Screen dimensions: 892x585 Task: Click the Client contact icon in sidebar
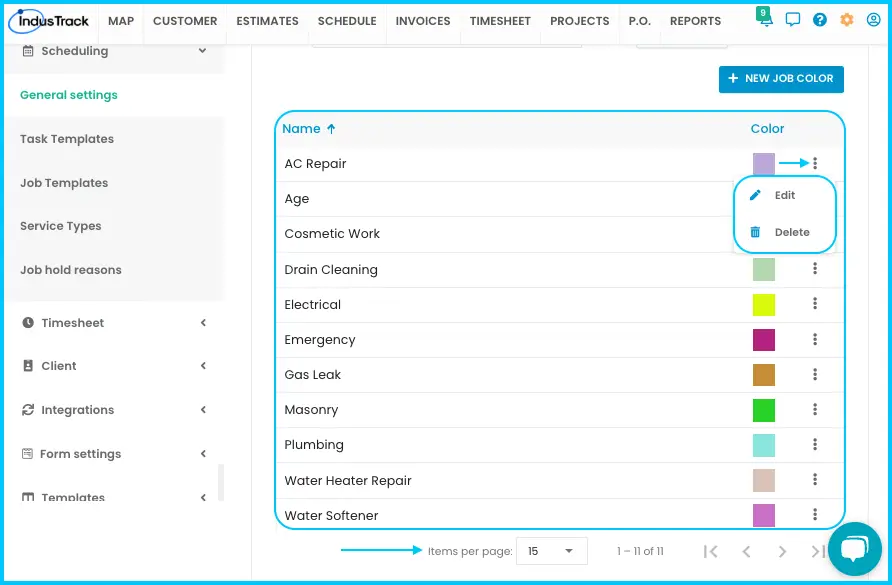28,366
